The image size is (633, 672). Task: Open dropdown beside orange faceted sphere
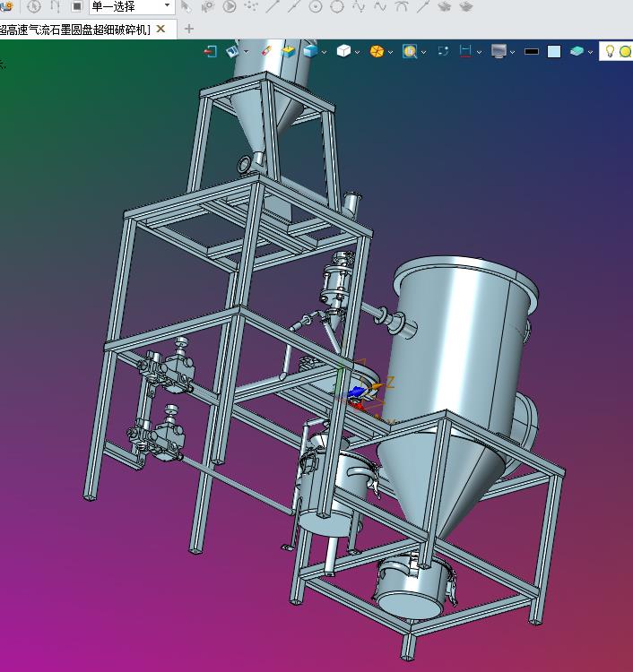tap(390, 52)
